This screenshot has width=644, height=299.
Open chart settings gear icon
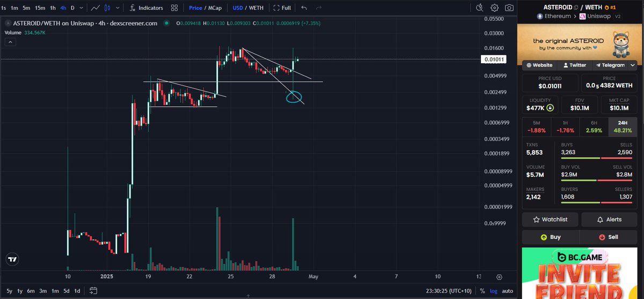click(494, 8)
